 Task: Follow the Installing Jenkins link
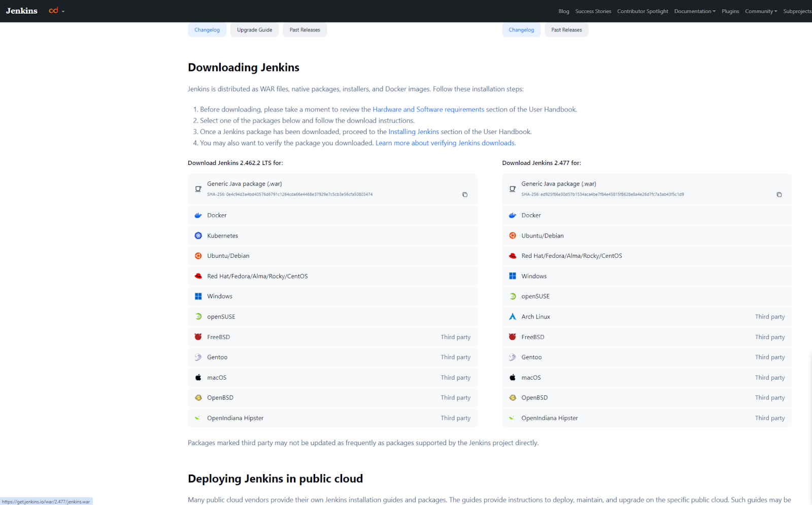coord(414,131)
